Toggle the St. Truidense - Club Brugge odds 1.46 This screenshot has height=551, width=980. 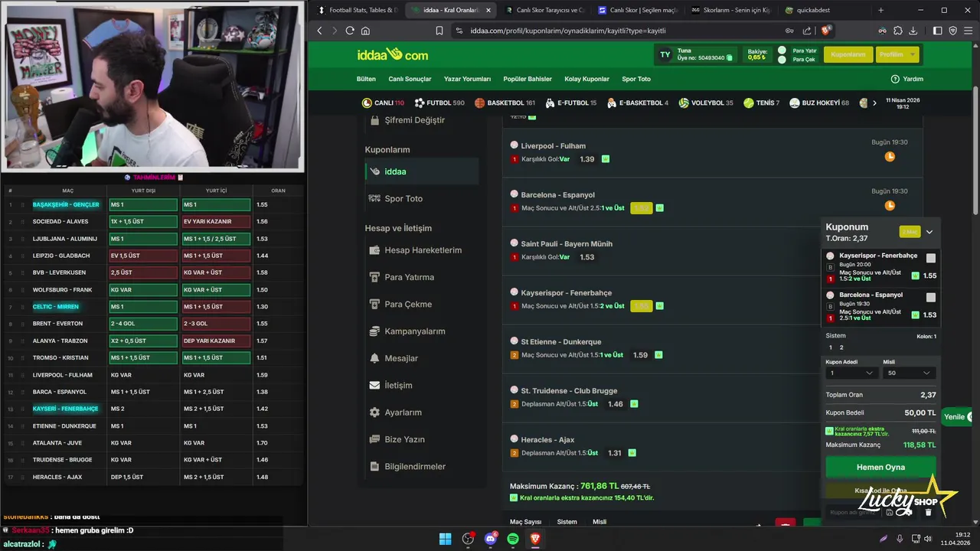[x=616, y=404]
